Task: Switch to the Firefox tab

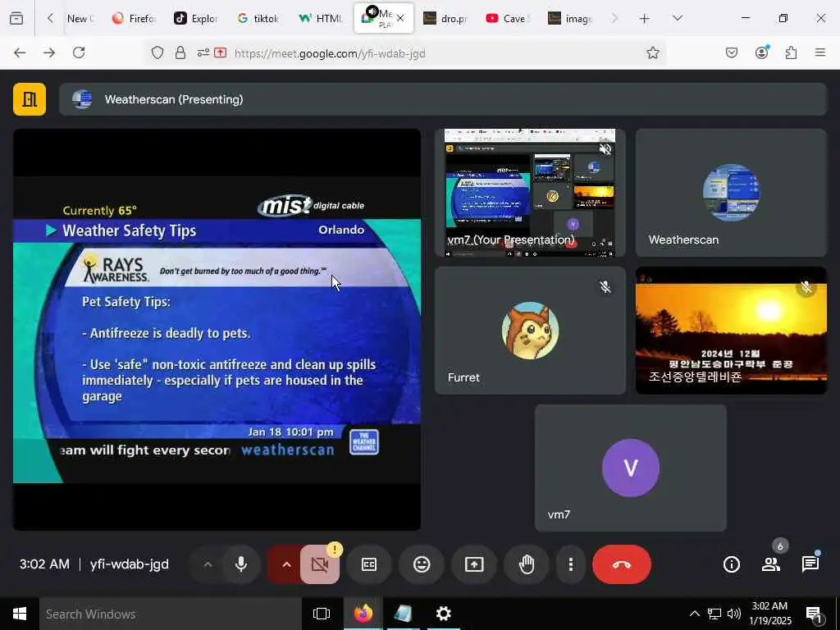Action: [134, 19]
